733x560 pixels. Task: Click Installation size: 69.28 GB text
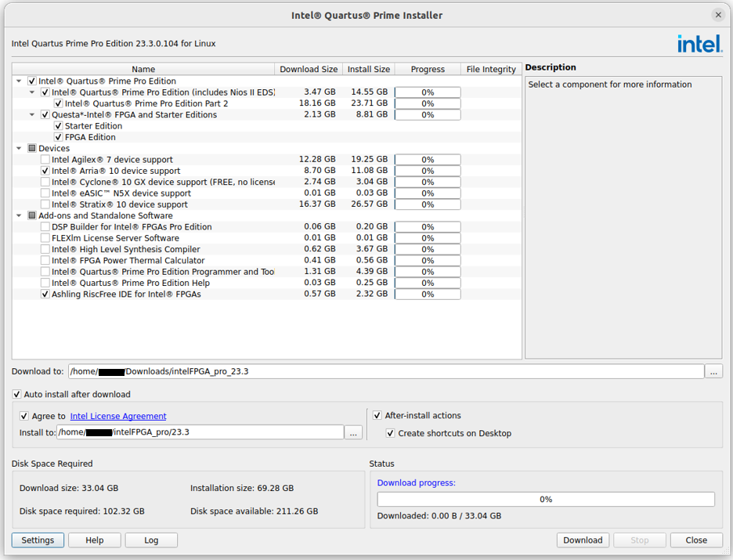coord(242,488)
